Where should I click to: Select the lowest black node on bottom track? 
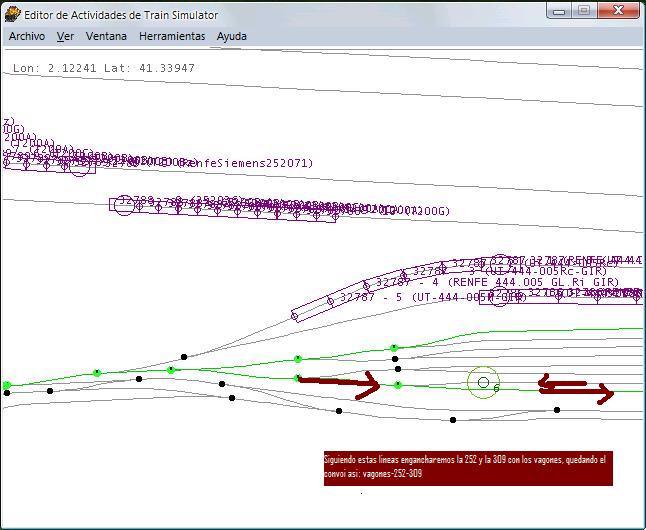(453, 420)
